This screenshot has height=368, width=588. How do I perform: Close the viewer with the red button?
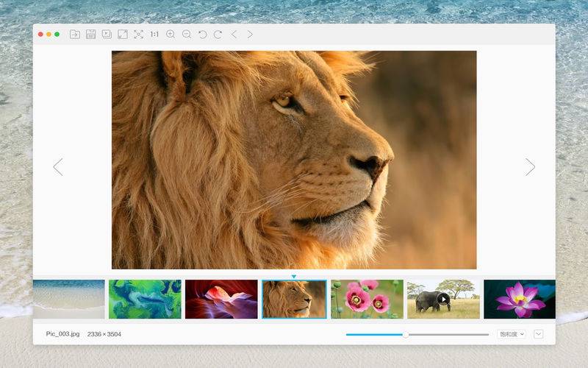[x=40, y=34]
